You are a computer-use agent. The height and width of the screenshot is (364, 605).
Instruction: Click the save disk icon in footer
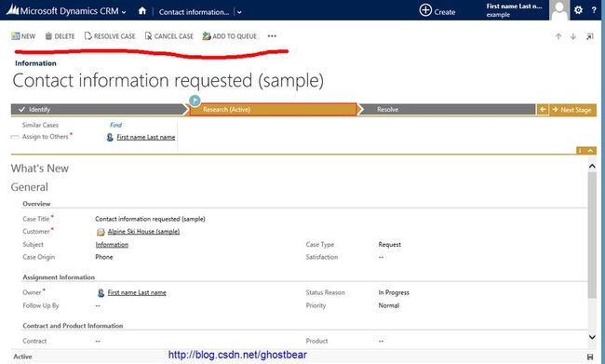590,357
